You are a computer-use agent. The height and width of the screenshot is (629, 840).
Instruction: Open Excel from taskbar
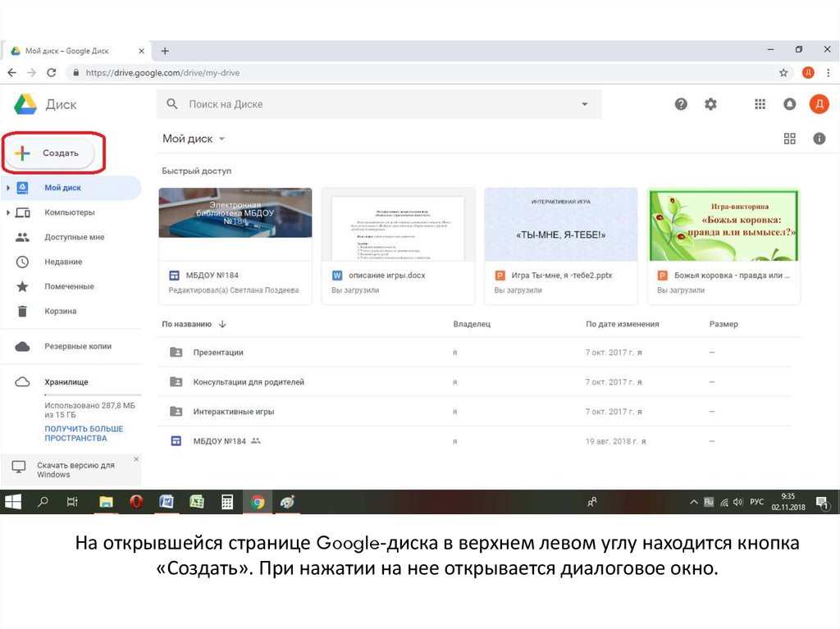click(197, 502)
